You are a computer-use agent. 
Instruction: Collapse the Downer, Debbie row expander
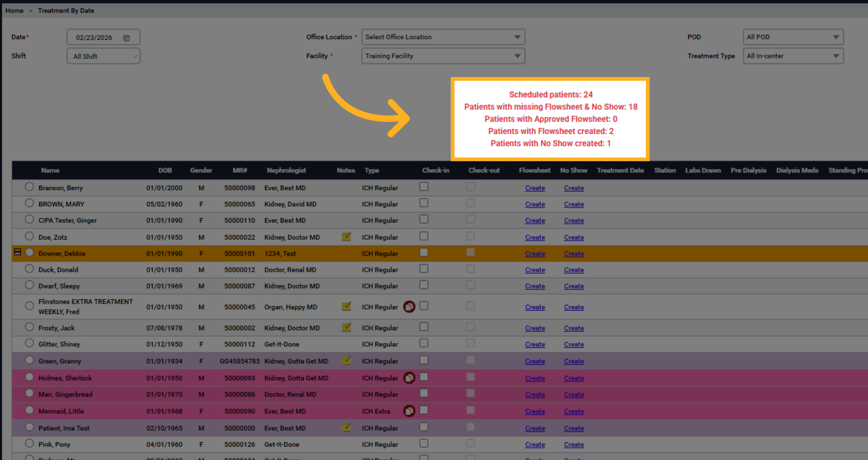tap(17, 252)
